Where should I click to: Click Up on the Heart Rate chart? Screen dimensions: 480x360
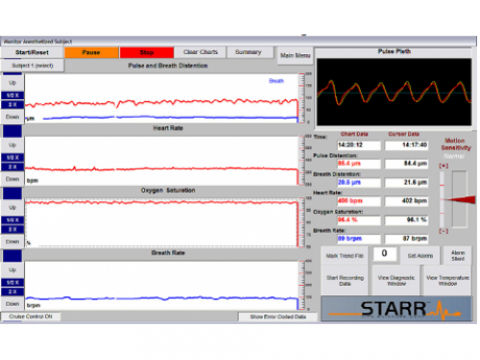[x=12, y=145]
